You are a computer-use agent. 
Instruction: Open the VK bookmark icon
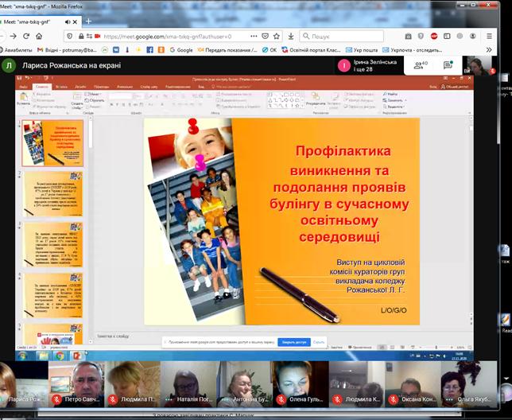116,50
